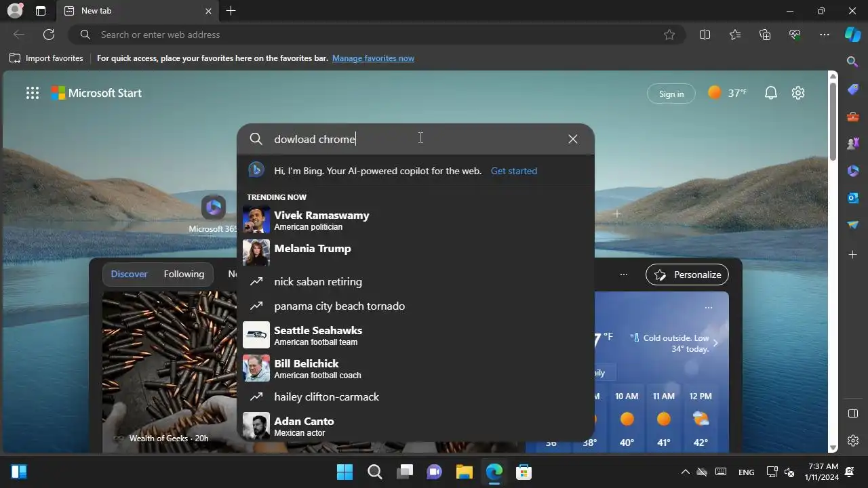The width and height of the screenshot is (868, 488).
Task: Show hidden tray icons chevron
Action: click(685, 472)
